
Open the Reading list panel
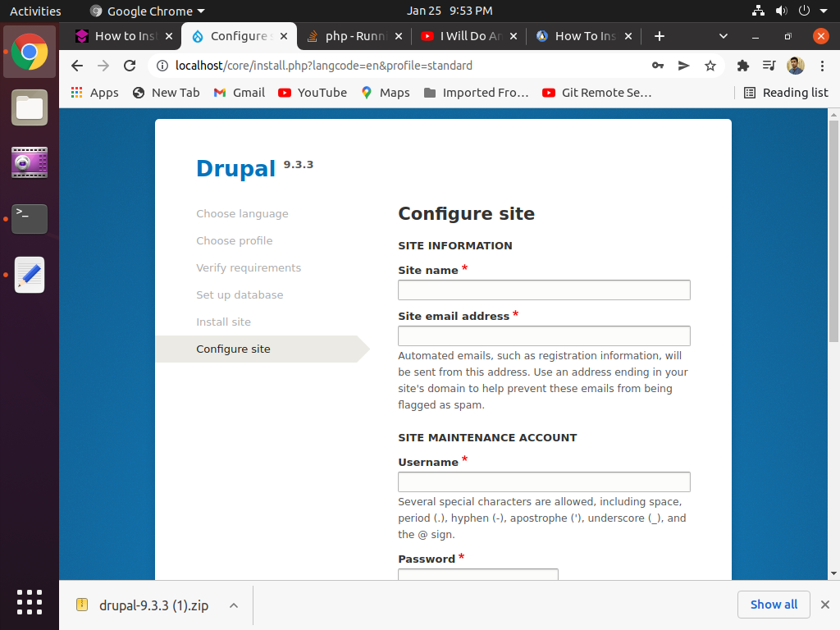pyautogui.click(x=786, y=93)
